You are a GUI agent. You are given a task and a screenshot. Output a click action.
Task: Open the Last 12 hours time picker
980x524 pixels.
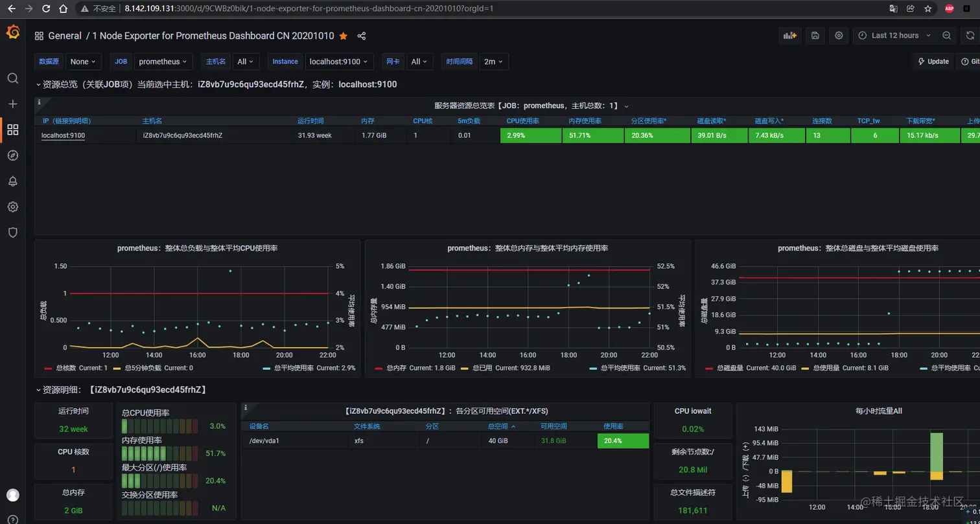894,36
